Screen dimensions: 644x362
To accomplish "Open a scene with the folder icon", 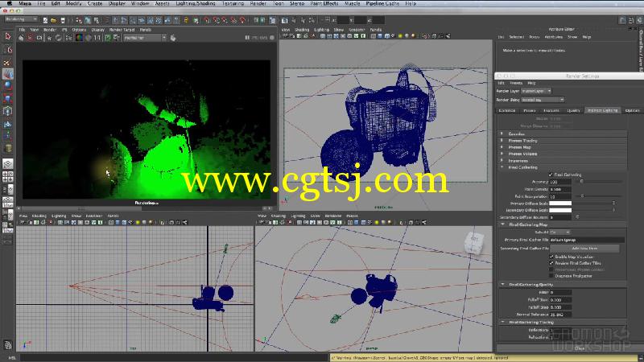I will pyautogui.click(x=53, y=20).
